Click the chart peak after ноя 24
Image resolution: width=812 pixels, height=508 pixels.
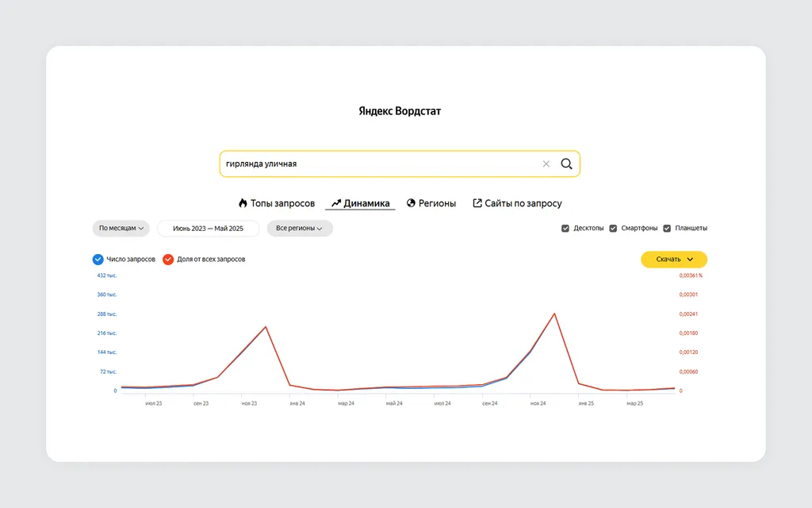tap(554, 314)
